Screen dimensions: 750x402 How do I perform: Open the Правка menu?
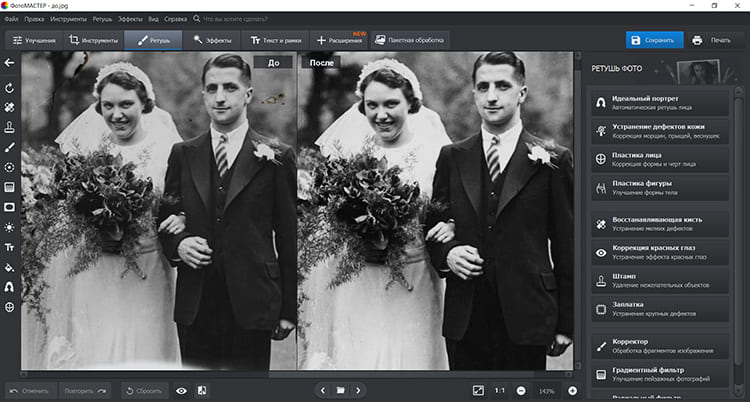[x=34, y=19]
